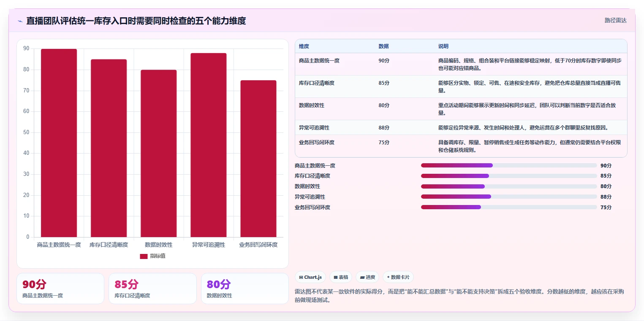Screen dimensions: 644x321
Task: Open the 85分 库存口径清晰度 data card
Action: pyautogui.click(x=152, y=289)
